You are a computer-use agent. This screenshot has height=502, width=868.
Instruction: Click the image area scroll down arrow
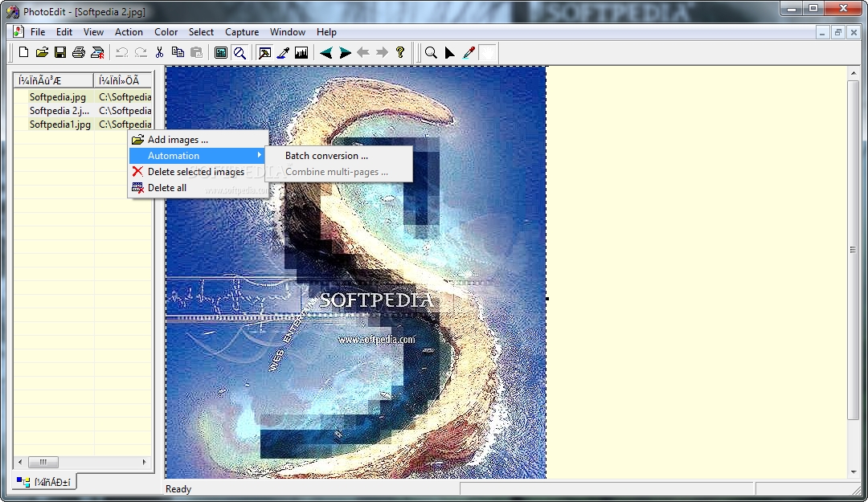point(853,472)
